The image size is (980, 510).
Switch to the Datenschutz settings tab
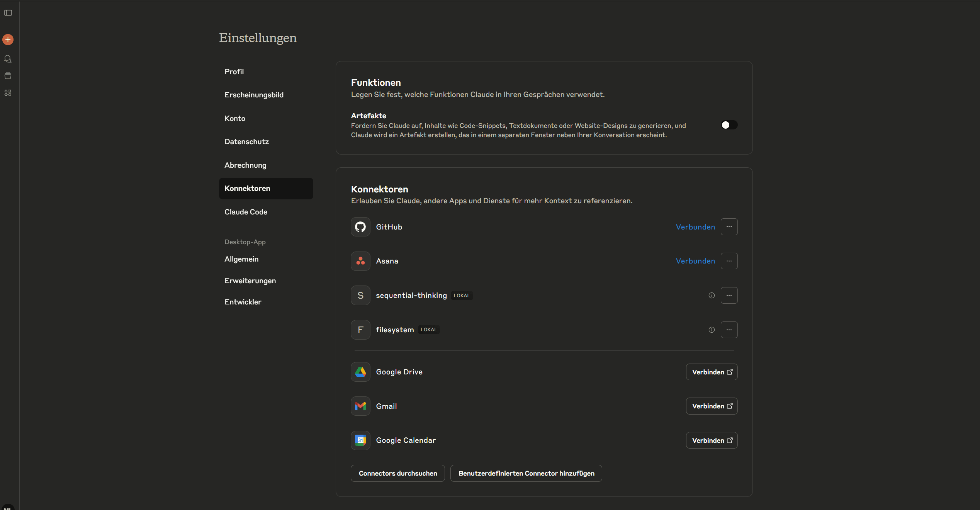[x=246, y=141]
